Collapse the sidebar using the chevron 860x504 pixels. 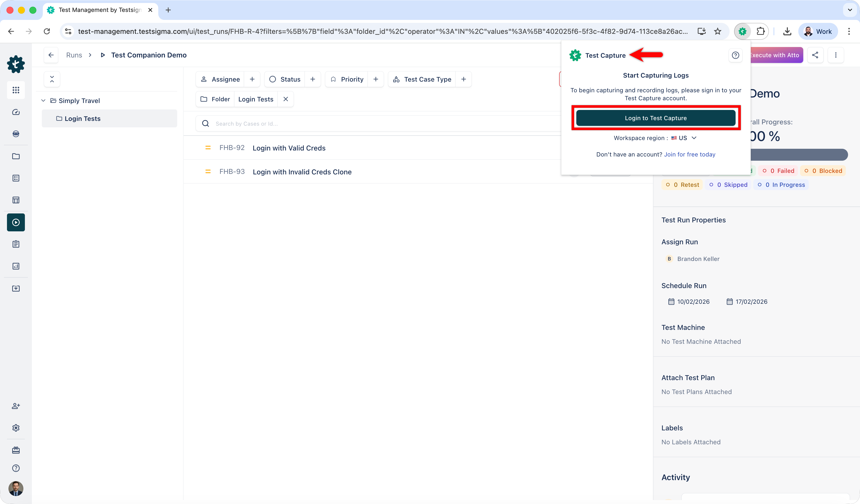tap(52, 79)
